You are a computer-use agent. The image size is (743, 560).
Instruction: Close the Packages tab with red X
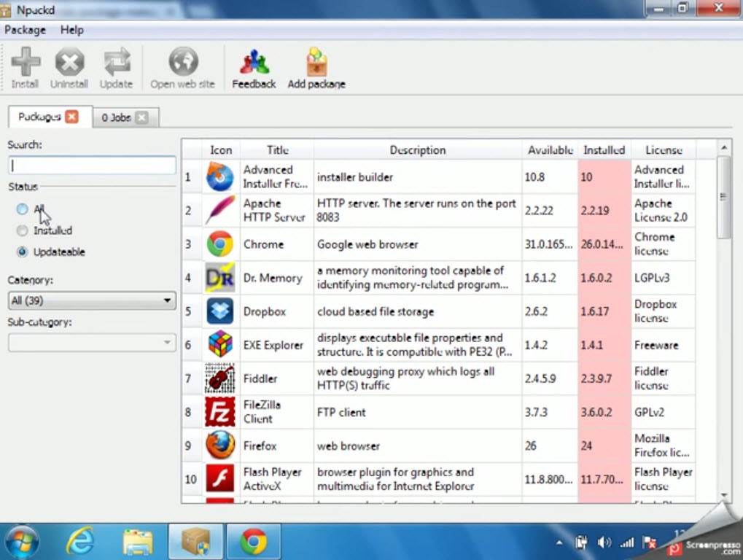coord(71,117)
